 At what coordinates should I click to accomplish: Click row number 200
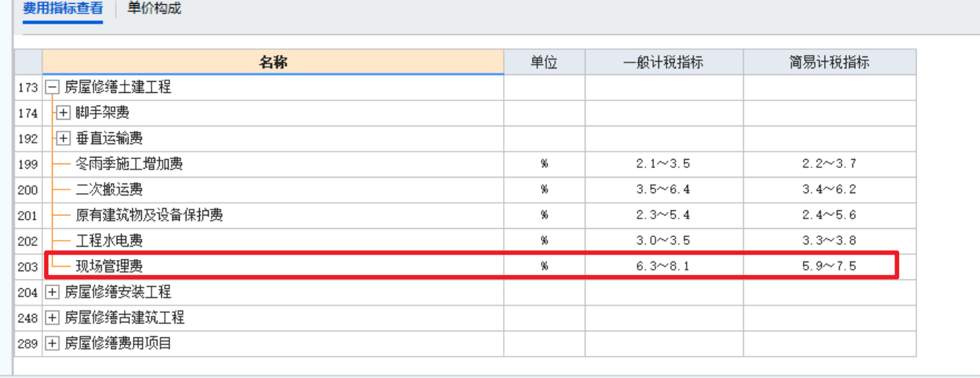(x=28, y=190)
